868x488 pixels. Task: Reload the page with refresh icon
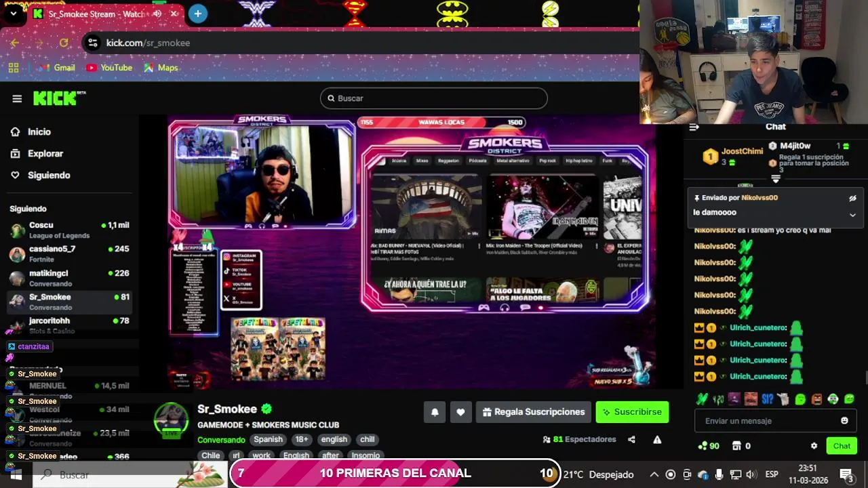(64, 43)
